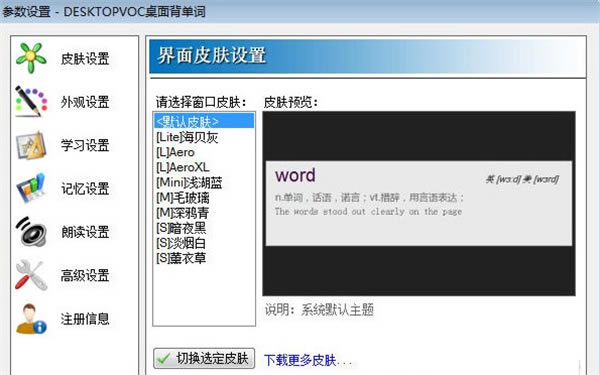Click the 说明: 系统默认主题 description text
The image size is (600, 375).
pos(319,310)
